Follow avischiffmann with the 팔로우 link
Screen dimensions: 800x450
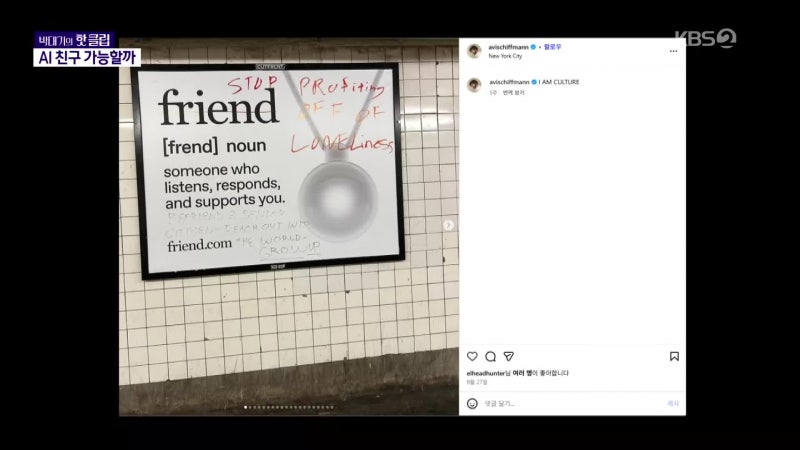pos(552,47)
